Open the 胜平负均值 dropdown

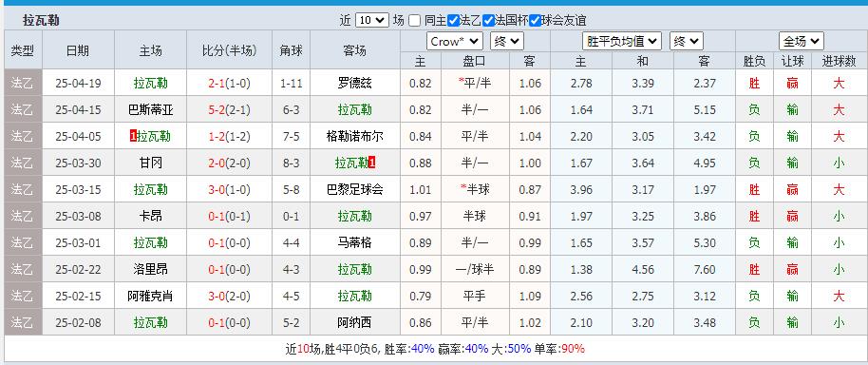pyautogui.click(x=622, y=42)
